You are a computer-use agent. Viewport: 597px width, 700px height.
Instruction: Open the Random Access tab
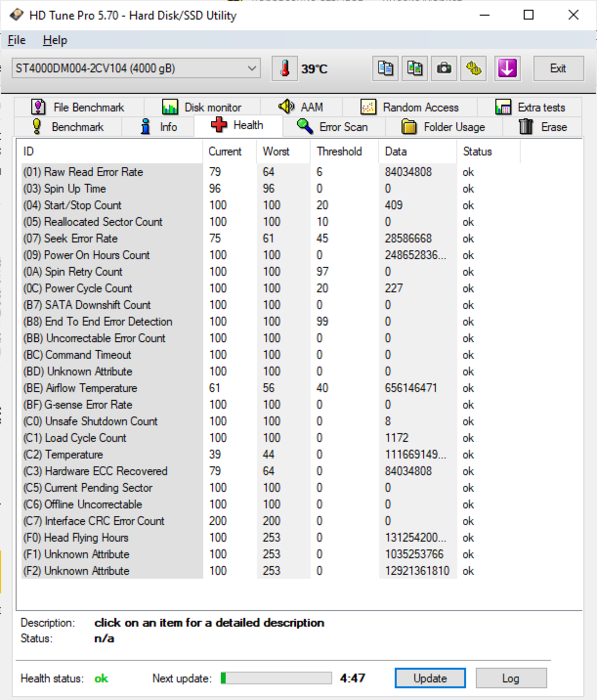click(410, 107)
